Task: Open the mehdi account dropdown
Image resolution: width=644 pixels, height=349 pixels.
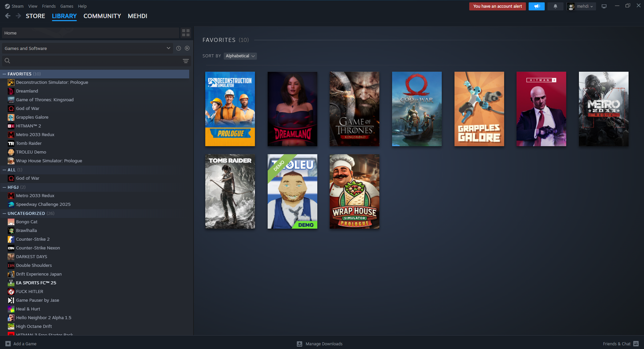Action: pos(581,7)
